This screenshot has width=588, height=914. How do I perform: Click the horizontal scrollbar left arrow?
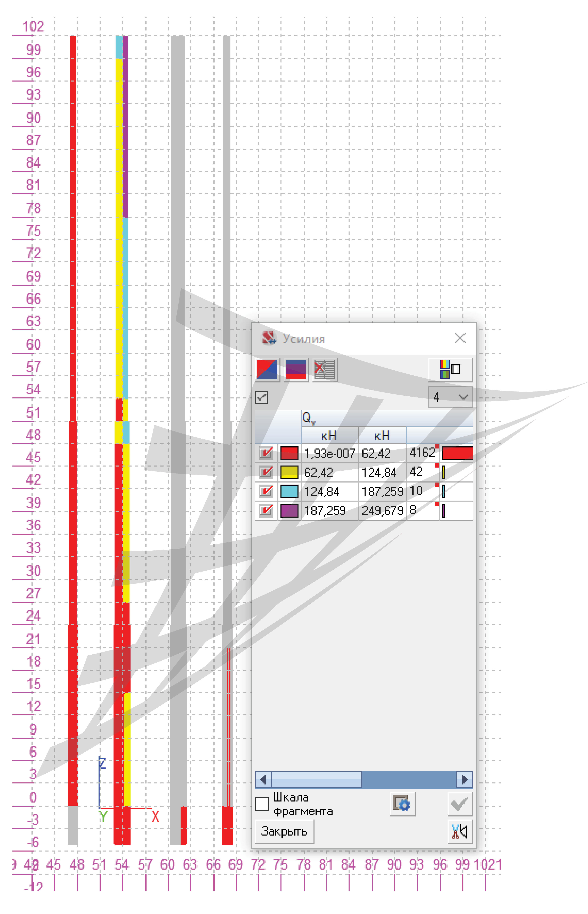[x=263, y=779]
